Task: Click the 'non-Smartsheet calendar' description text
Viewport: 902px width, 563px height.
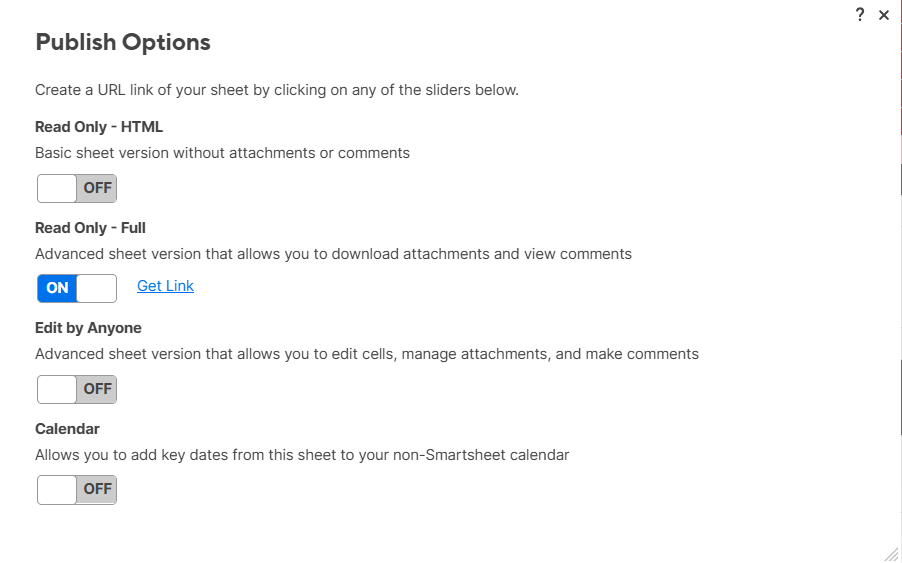Action: pyautogui.click(x=302, y=455)
